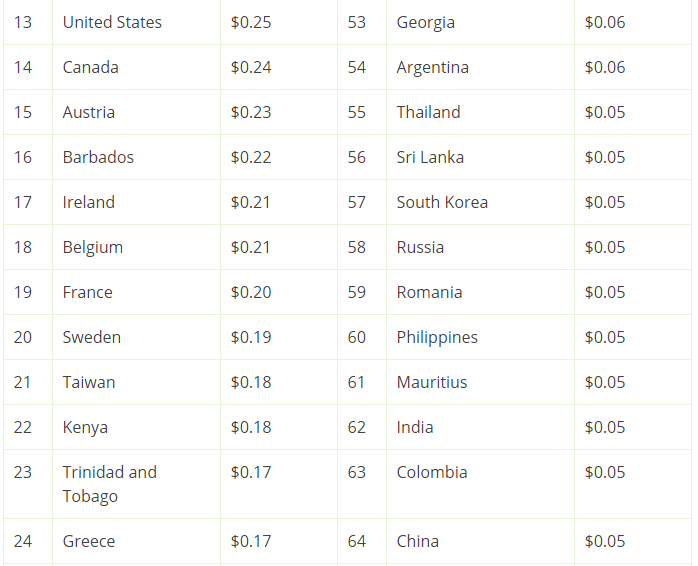This screenshot has height=566, width=698.
Task: Click rank number 17 for Ireland
Action: [x=23, y=202]
